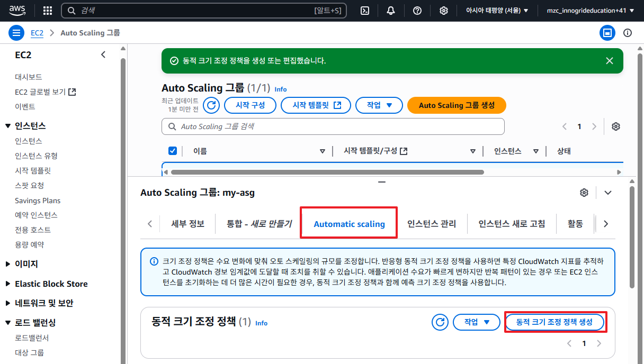The height and width of the screenshot is (364, 644).
Task: Open 시작 템플릿 in the sidebar
Action: [33, 171]
